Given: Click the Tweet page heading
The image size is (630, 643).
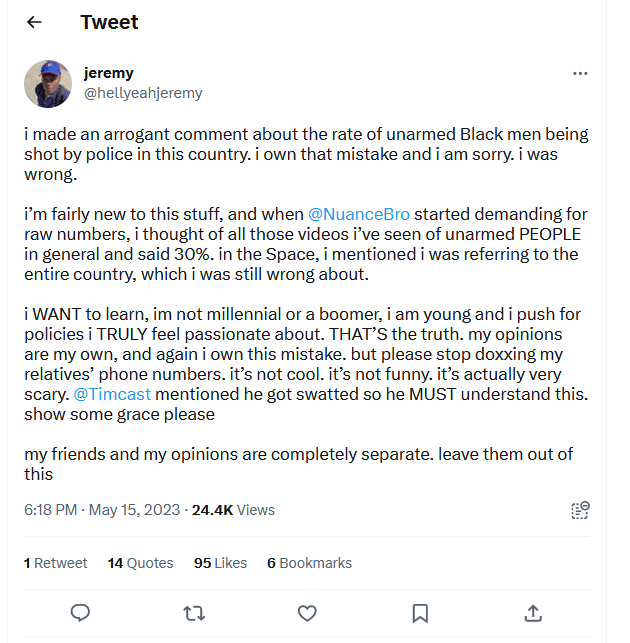Looking at the screenshot, I should point(110,22).
